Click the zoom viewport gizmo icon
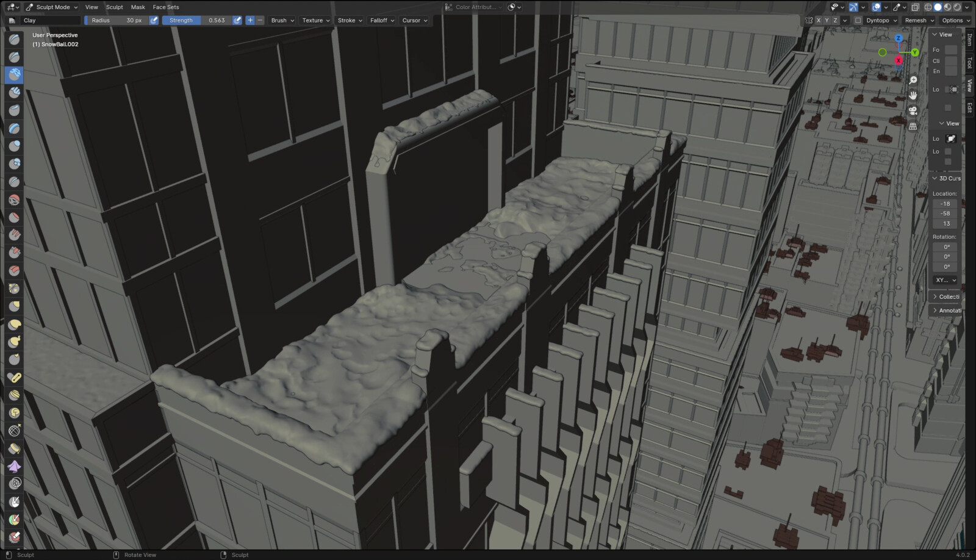This screenshot has width=976, height=560. [x=913, y=81]
